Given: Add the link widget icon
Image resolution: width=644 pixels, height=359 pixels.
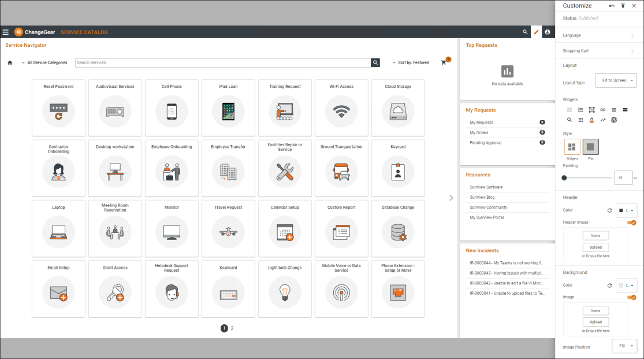Looking at the screenshot, I should 602,110.
